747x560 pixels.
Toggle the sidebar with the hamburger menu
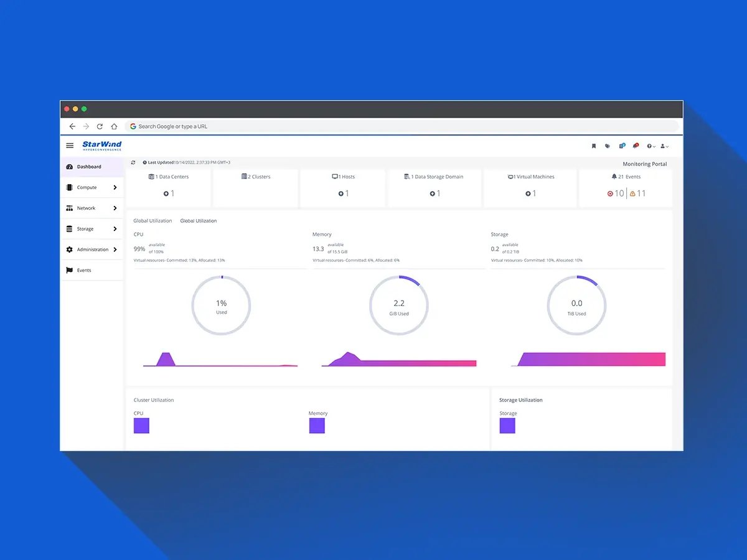click(69, 145)
